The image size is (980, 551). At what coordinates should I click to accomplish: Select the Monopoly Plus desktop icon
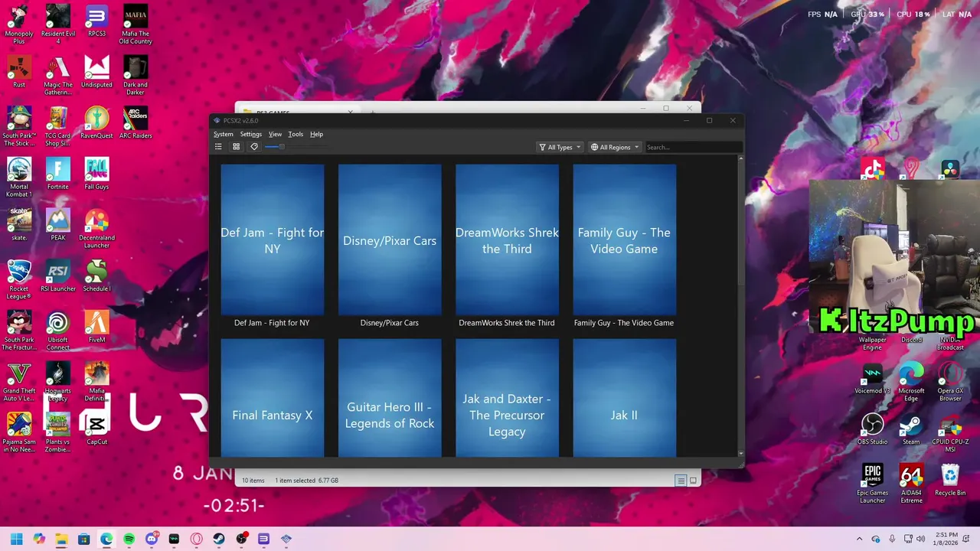[x=19, y=24]
